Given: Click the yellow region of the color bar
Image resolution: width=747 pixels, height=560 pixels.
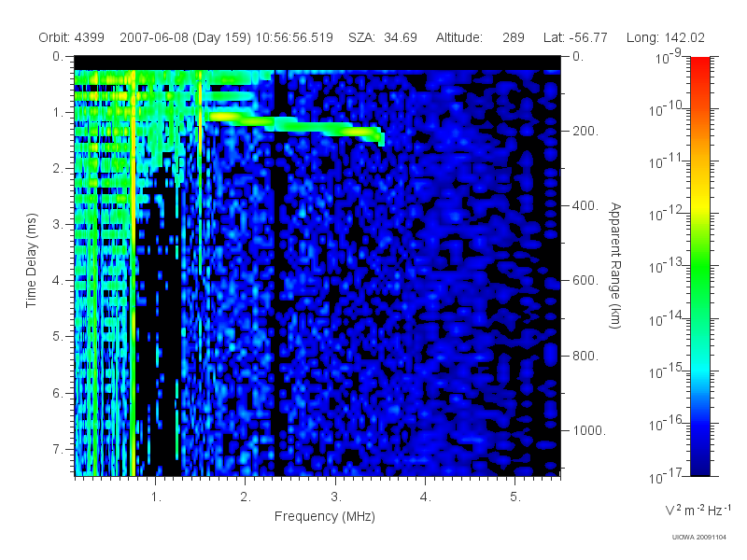Looking at the screenshot, I should pos(699,203).
